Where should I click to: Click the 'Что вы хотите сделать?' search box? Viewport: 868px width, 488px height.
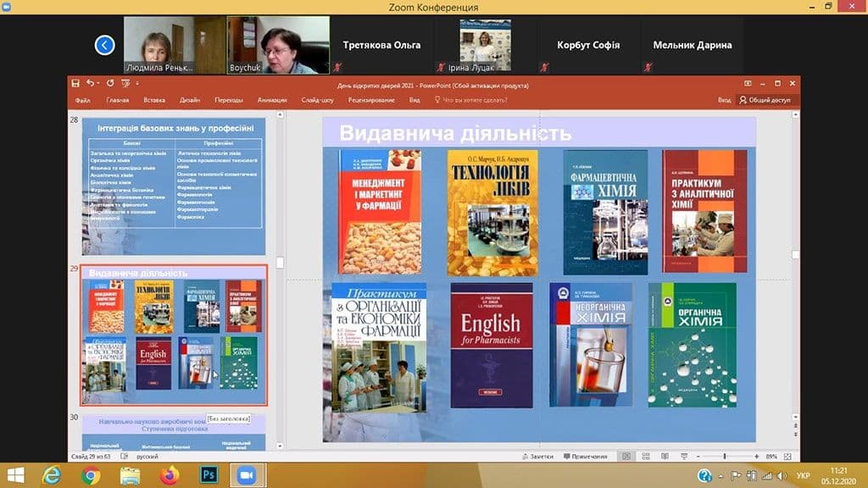click(471, 100)
